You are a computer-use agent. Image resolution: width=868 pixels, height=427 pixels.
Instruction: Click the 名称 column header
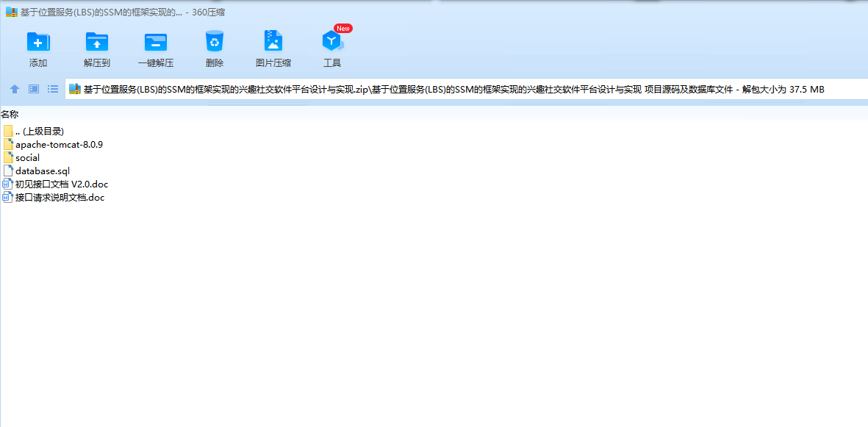click(10, 115)
